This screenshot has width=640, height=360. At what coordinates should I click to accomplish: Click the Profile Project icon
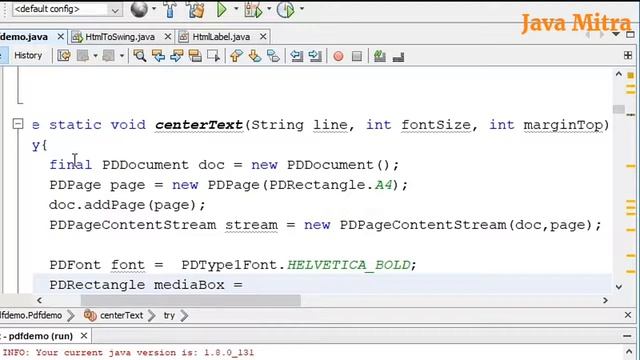[285, 9]
